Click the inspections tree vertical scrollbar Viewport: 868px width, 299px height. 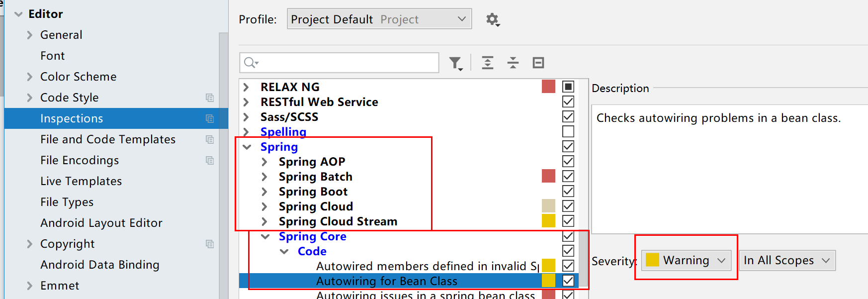[x=583, y=259]
